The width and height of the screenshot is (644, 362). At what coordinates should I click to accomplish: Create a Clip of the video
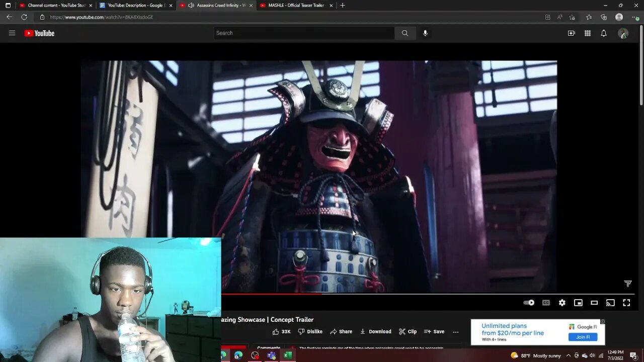pos(408,332)
